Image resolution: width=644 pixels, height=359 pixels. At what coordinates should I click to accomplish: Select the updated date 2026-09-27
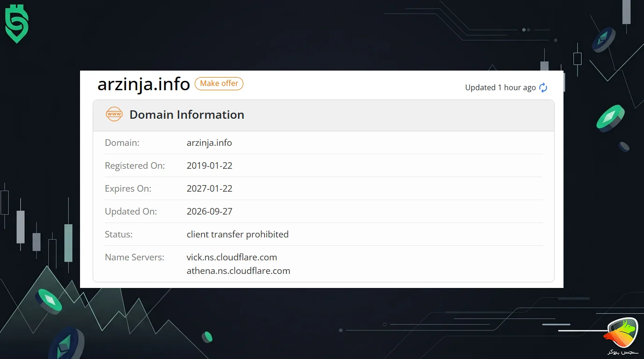coord(210,211)
